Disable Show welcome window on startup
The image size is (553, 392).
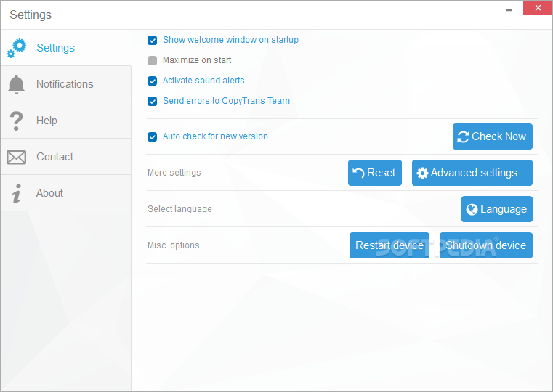(153, 41)
